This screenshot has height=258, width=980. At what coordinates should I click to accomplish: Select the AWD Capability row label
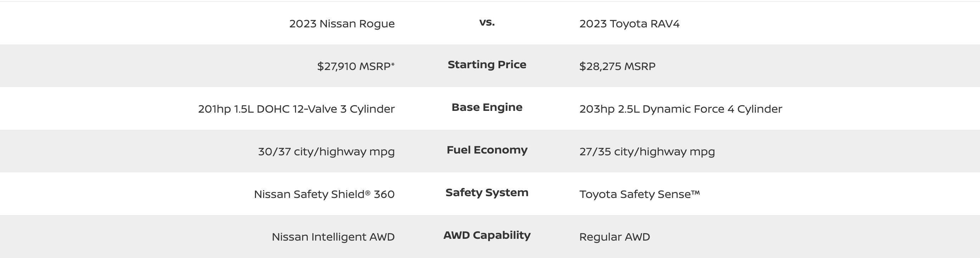[487, 235]
